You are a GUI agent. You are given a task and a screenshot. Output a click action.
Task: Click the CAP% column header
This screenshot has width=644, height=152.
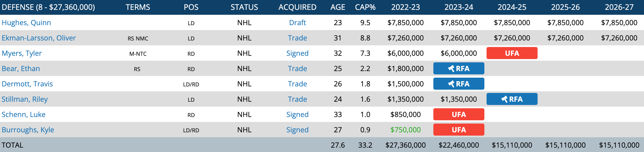365,7
